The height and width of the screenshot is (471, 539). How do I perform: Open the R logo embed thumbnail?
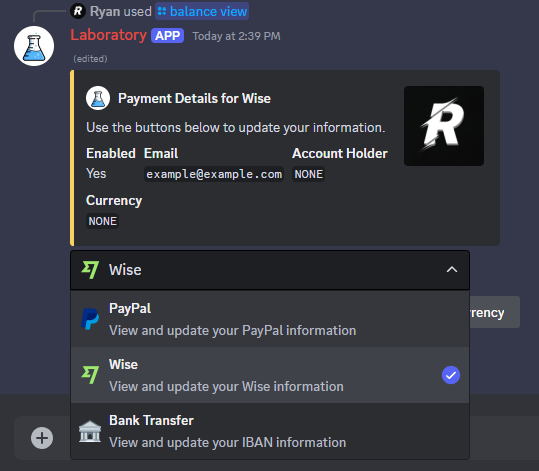point(444,126)
